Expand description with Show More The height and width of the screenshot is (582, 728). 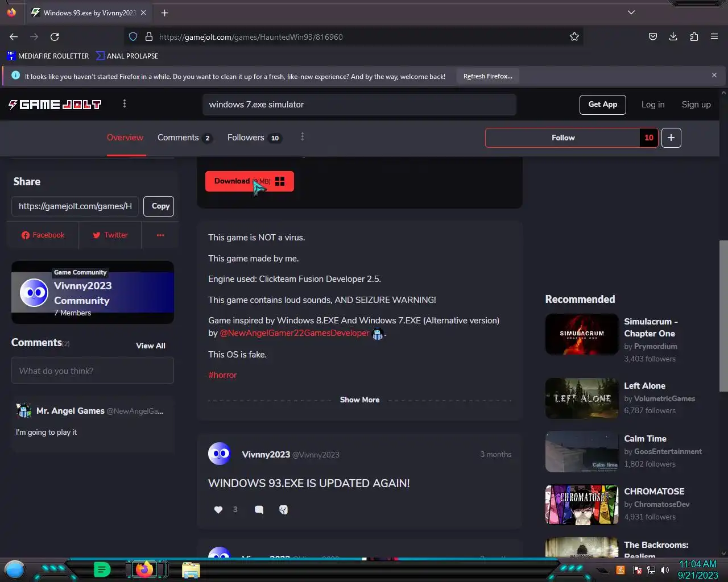pos(359,400)
